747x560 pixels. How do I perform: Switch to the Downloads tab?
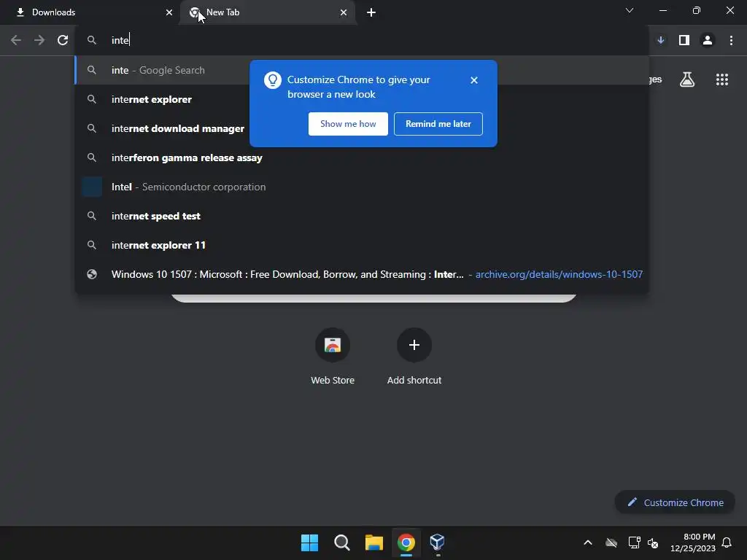[90, 12]
